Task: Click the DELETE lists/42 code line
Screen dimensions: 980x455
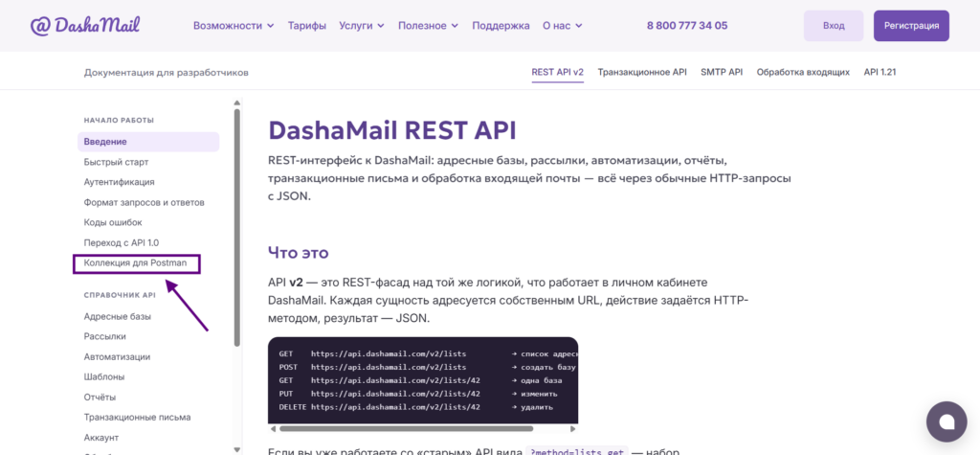Action: click(x=416, y=407)
